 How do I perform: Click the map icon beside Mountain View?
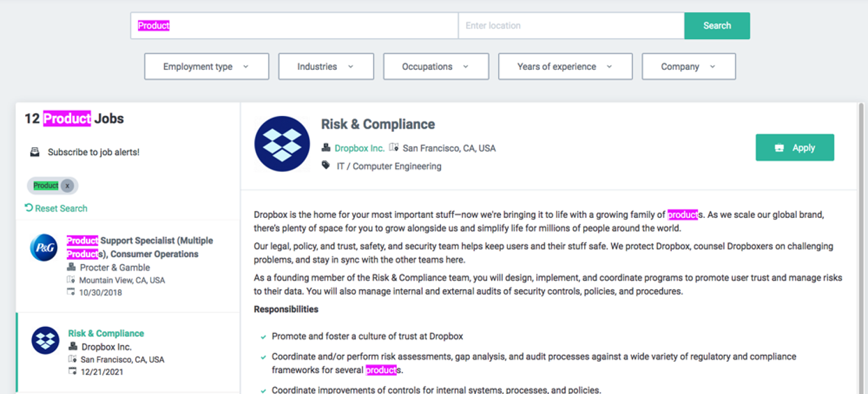(71, 279)
